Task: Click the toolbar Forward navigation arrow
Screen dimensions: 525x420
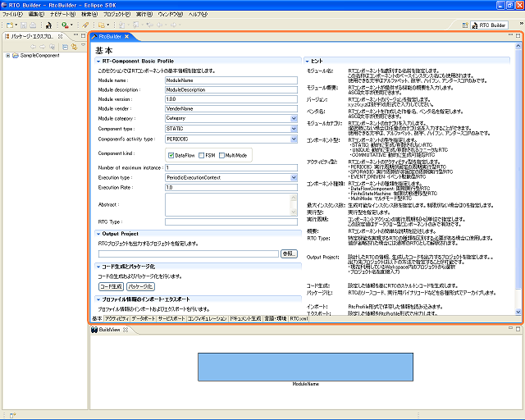Action: [x=173, y=25]
